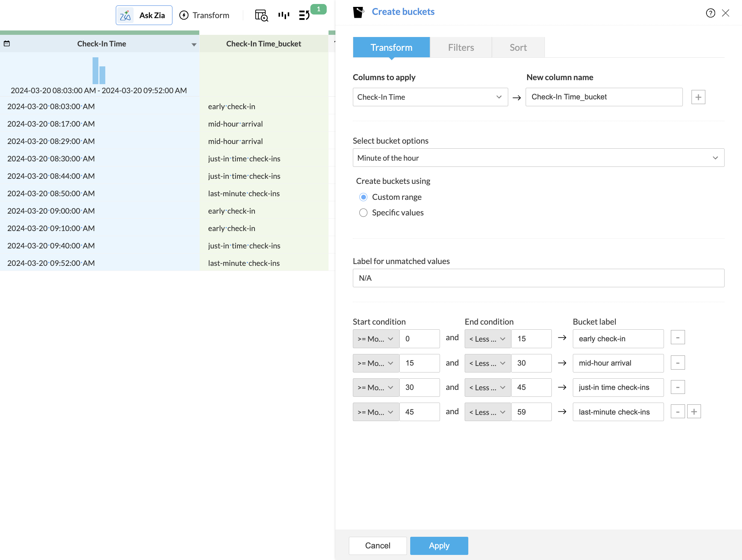Remove the early check-in bucket row

pos(677,338)
